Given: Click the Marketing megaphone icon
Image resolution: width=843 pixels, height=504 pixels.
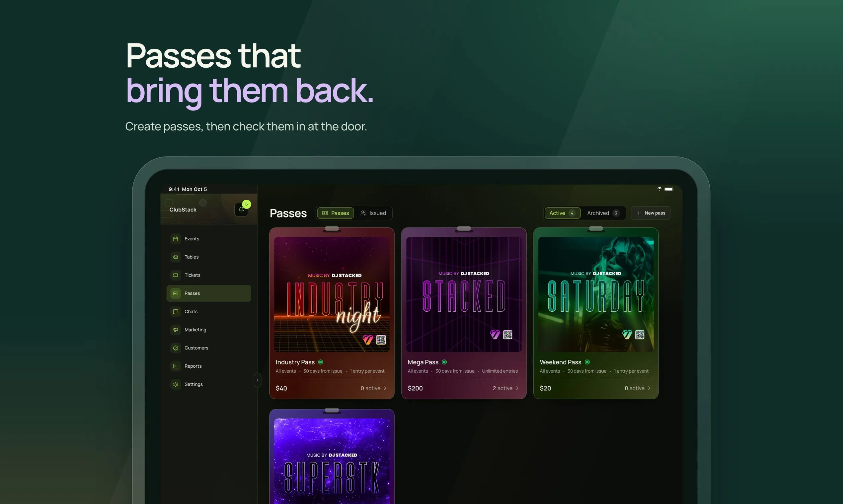Looking at the screenshot, I should (175, 330).
